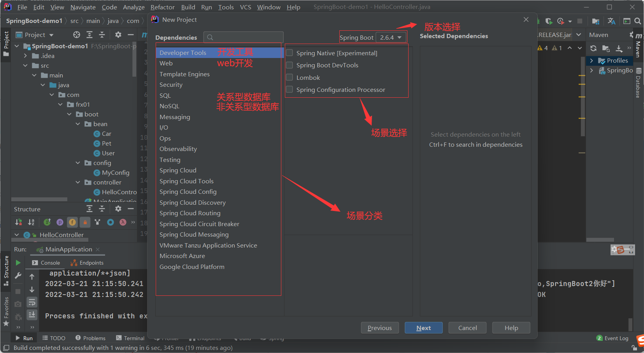Click the Maven reload projects icon
This screenshot has width=644, height=353.
(593, 48)
